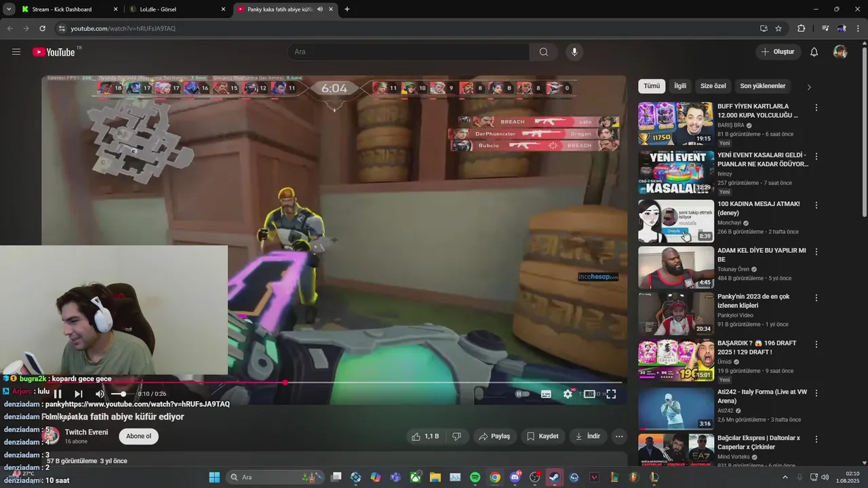
Task: Select the Size özel chip
Action: [713, 86]
